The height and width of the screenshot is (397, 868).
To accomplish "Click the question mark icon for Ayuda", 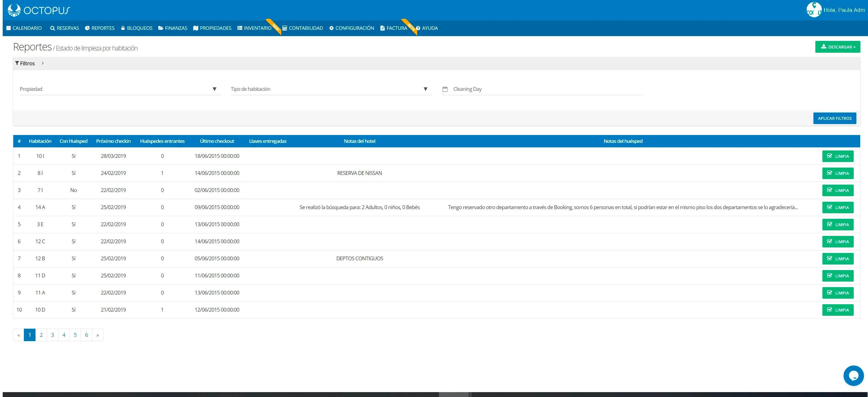I will coord(418,28).
